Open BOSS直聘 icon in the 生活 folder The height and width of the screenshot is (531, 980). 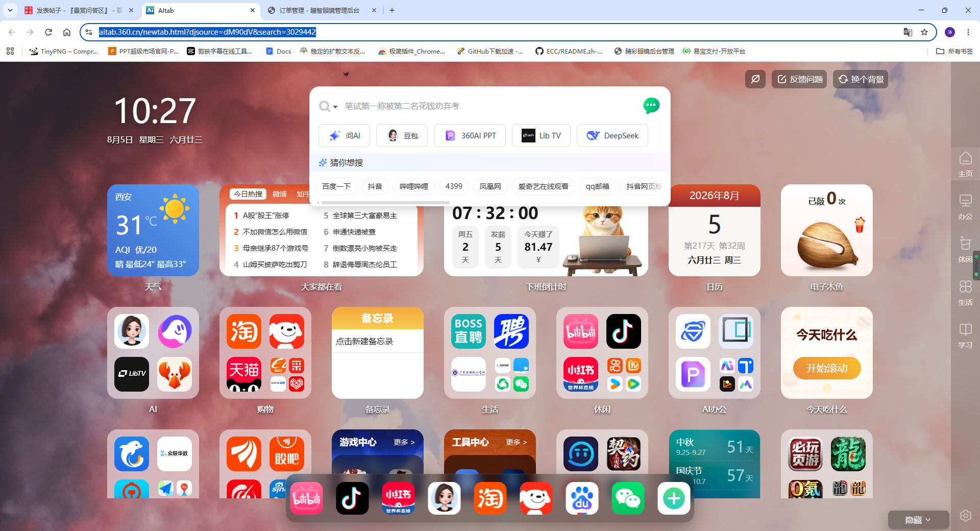469,331
